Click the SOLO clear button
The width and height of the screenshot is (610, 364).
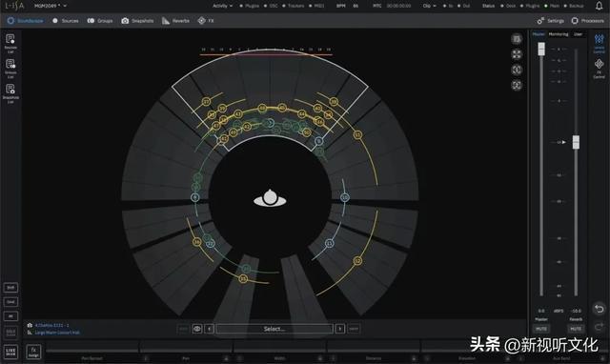[x=10, y=333]
